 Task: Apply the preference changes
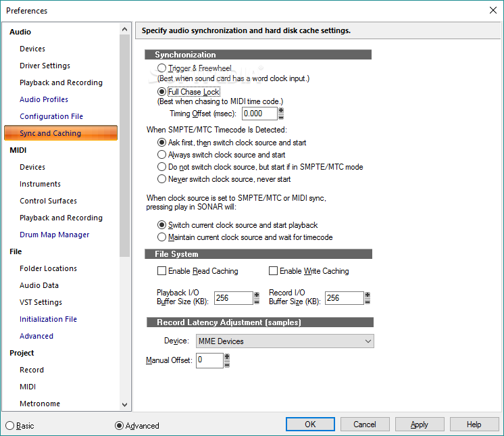420,425
